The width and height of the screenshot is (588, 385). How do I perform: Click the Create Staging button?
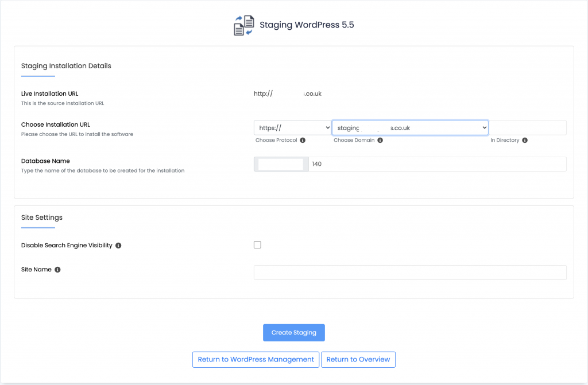point(293,332)
